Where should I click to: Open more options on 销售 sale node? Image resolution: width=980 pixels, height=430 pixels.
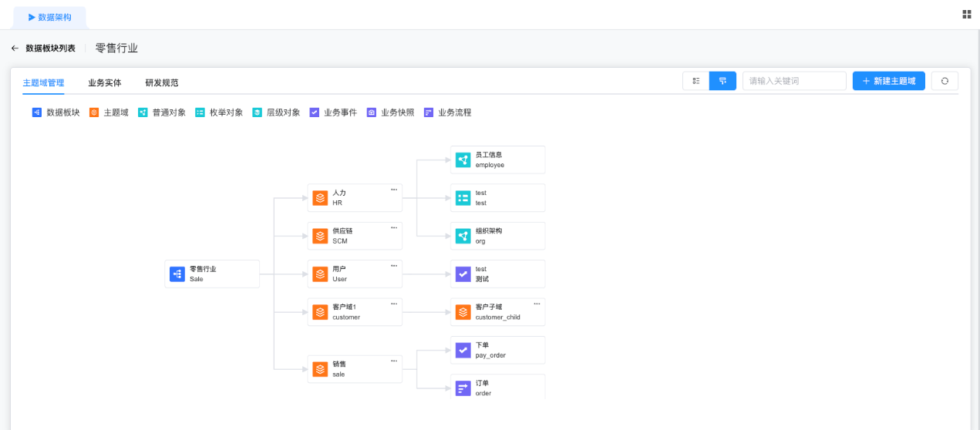point(394,360)
